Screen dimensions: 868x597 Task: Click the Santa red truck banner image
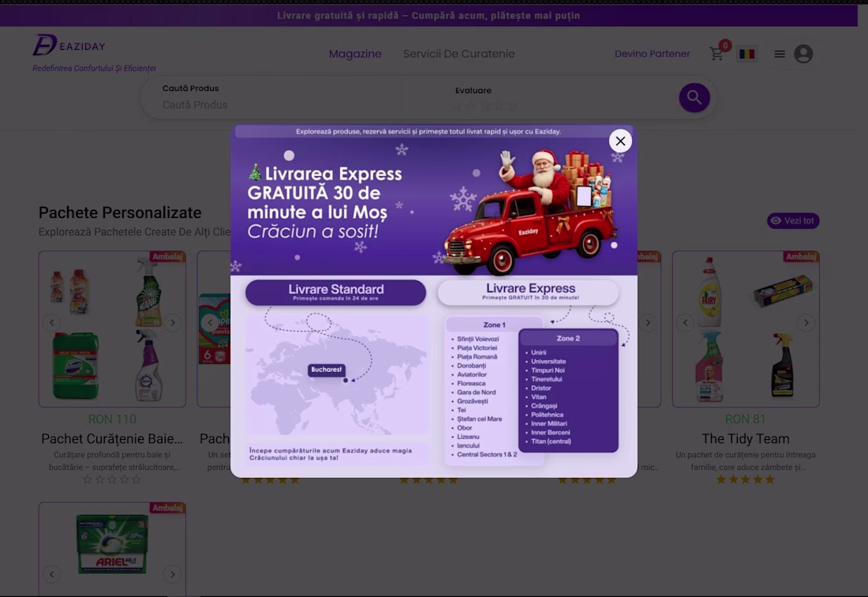click(528, 213)
